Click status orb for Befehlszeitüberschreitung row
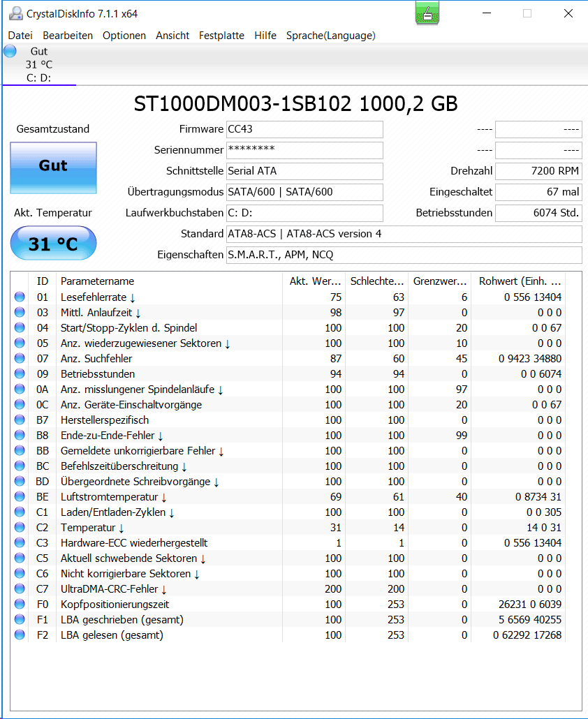 pyautogui.click(x=20, y=466)
